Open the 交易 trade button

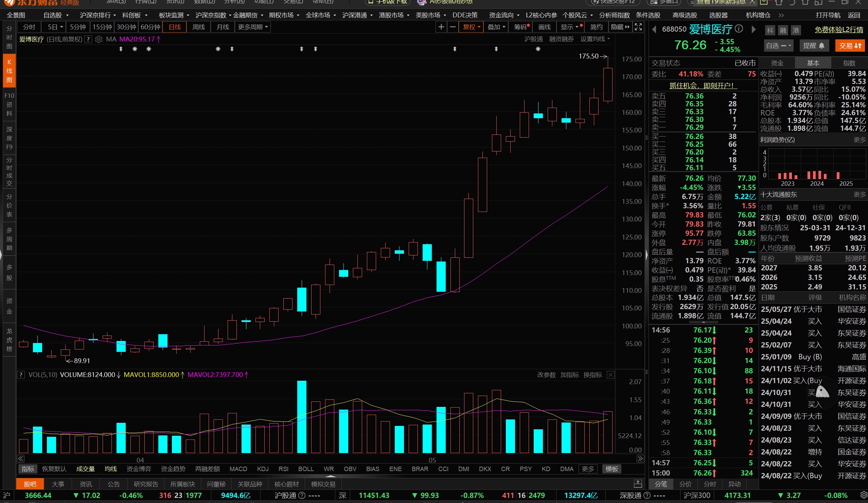tap(850, 46)
